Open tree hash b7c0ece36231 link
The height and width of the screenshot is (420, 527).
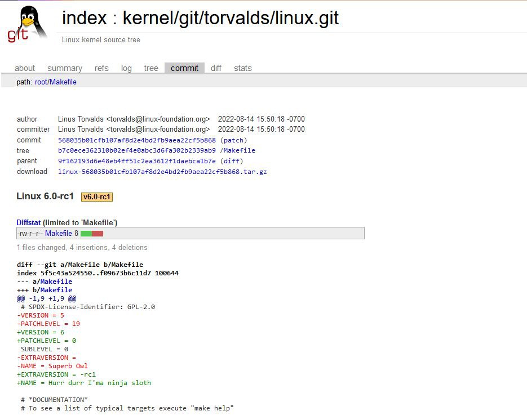(x=137, y=150)
